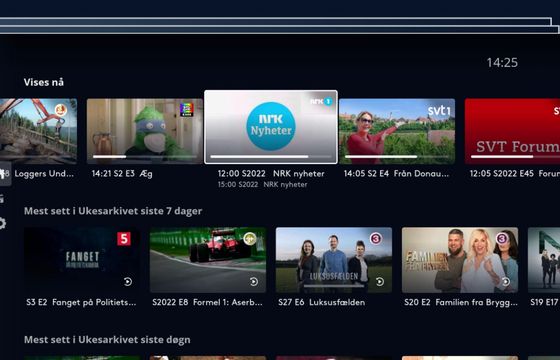The width and height of the screenshot is (560, 360).
Task: Click the TV3 logo on the Familien fra Bryggen tile
Action: (502, 239)
